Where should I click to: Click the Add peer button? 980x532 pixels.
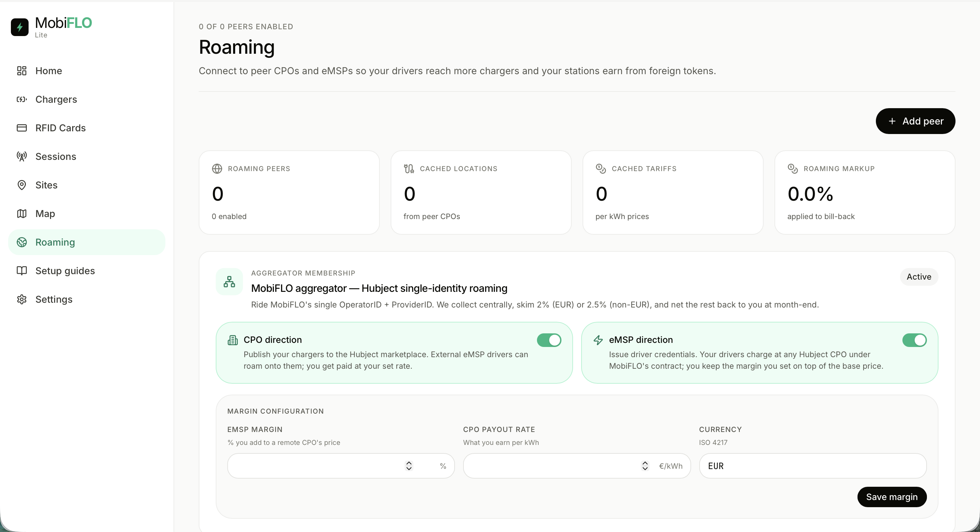tap(915, 121)
